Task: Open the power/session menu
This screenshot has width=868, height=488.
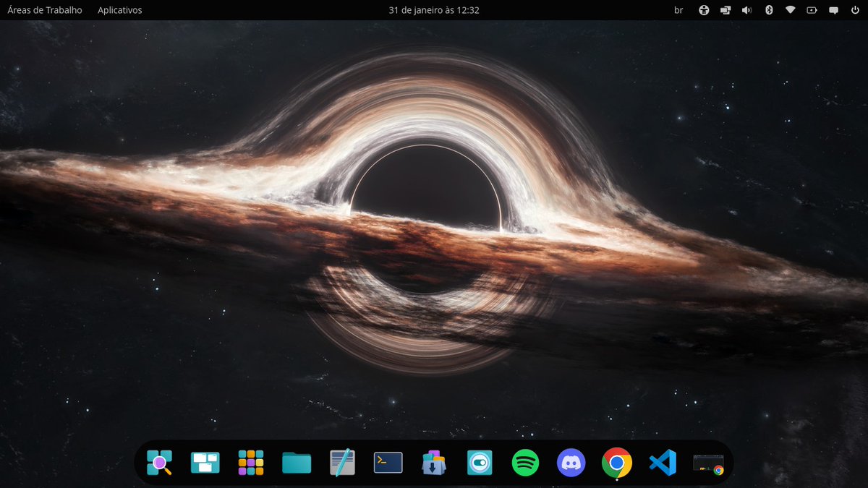Action: click(854, 10)
